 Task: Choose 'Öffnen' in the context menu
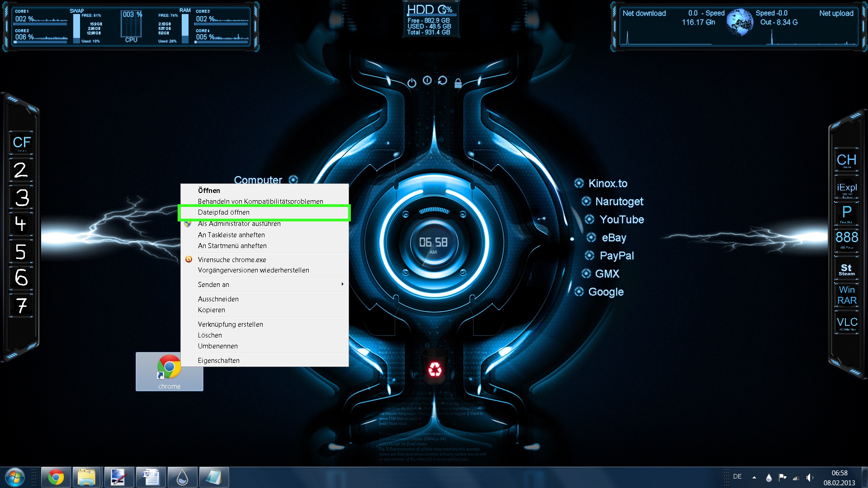click(264, 190)
